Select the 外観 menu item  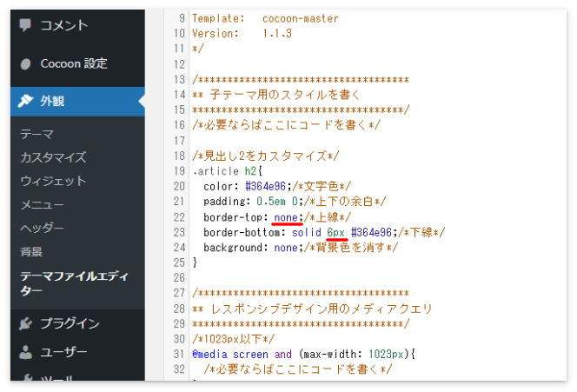77,101
